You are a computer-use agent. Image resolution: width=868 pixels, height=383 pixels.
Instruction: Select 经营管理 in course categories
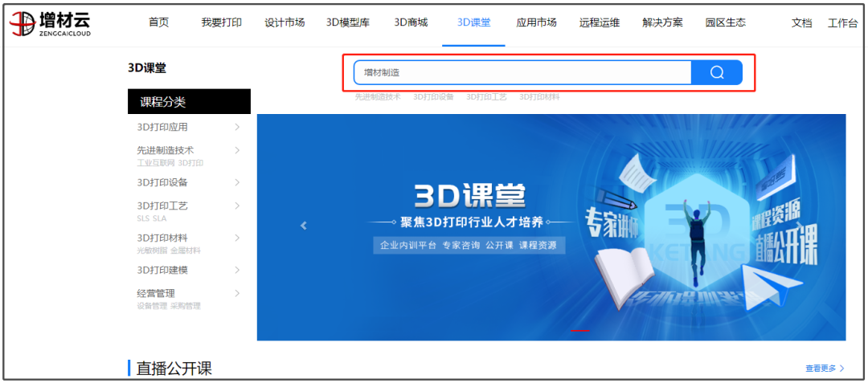click(x=156, y=293)
